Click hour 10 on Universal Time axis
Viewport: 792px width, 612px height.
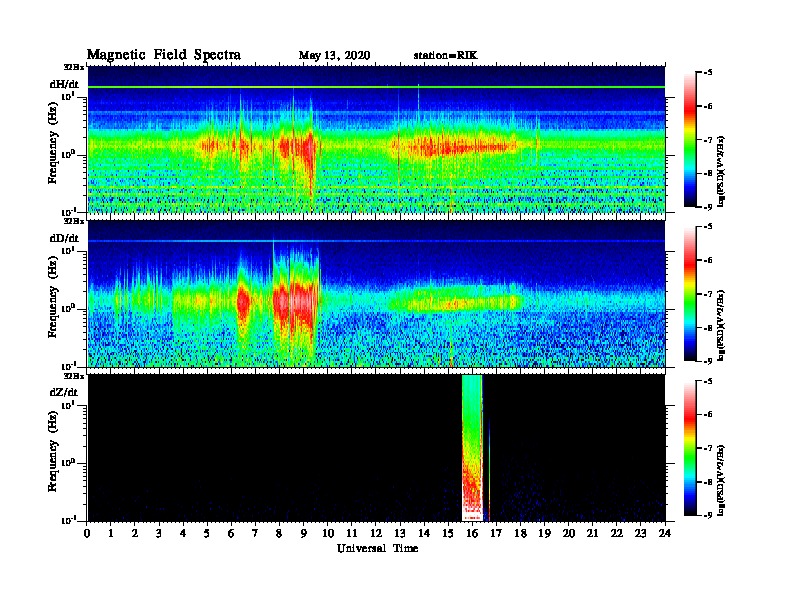[328, 533]
